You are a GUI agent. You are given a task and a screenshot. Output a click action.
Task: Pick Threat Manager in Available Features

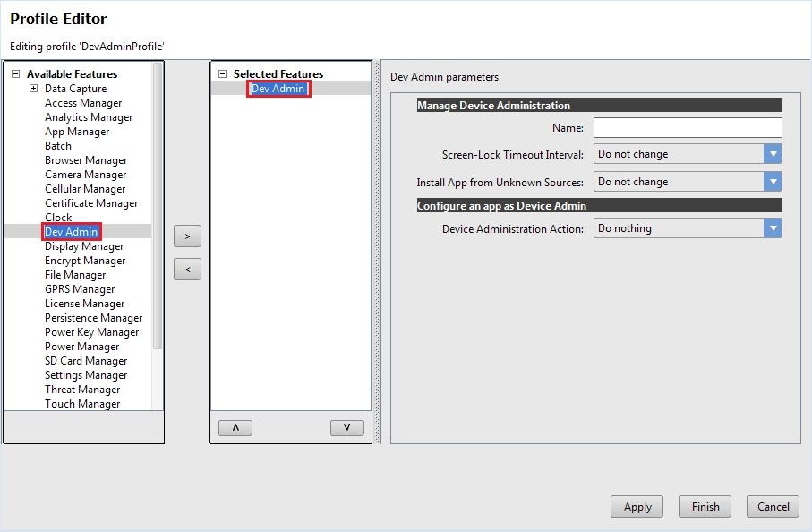(82, 390)
